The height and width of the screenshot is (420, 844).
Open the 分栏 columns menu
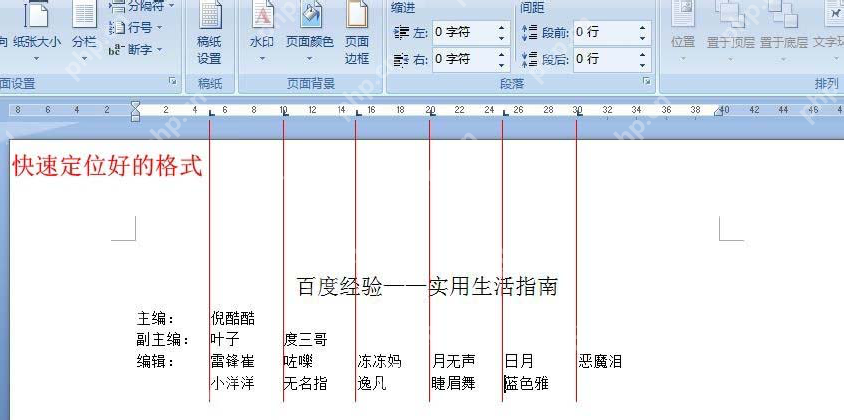pos(84,32)
